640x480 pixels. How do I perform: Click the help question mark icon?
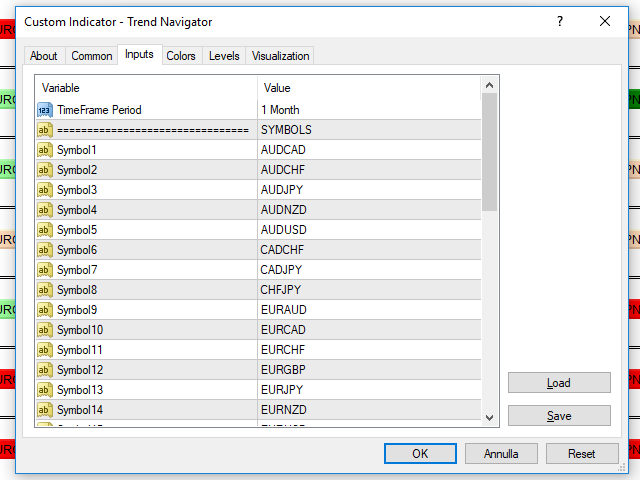[559, 21]
